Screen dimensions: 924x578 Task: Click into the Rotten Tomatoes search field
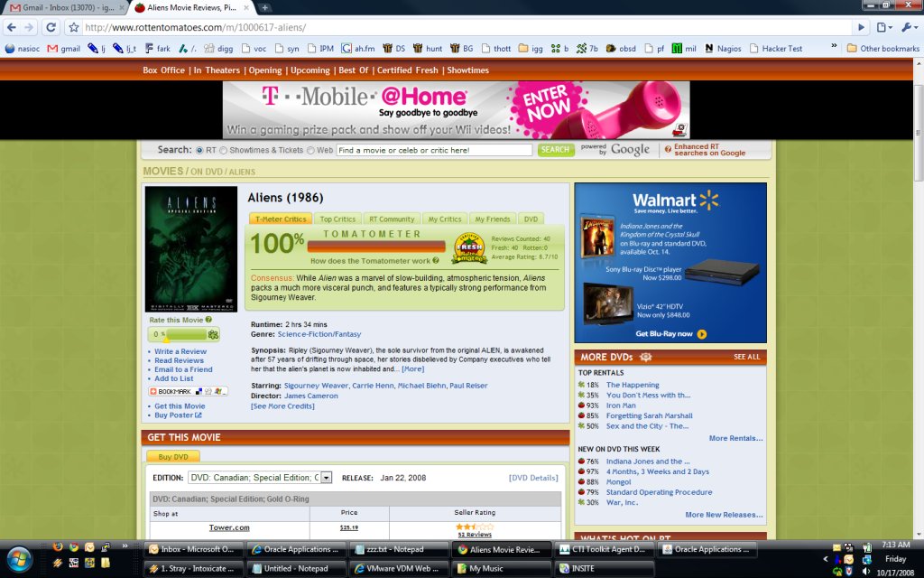tap(434, 151)
